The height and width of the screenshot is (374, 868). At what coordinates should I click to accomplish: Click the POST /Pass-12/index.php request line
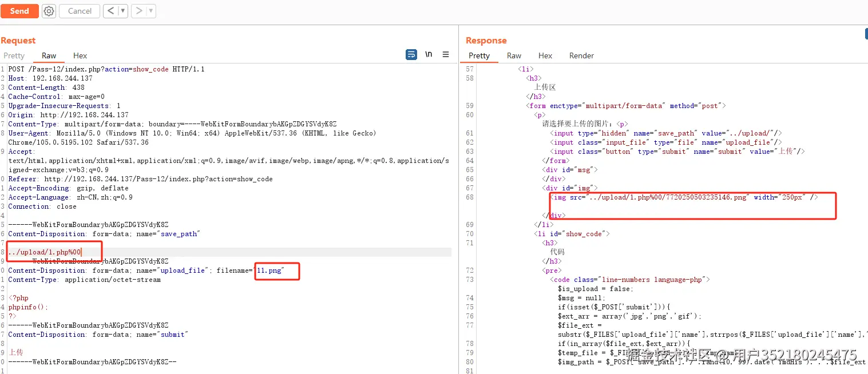coord(106,69)
